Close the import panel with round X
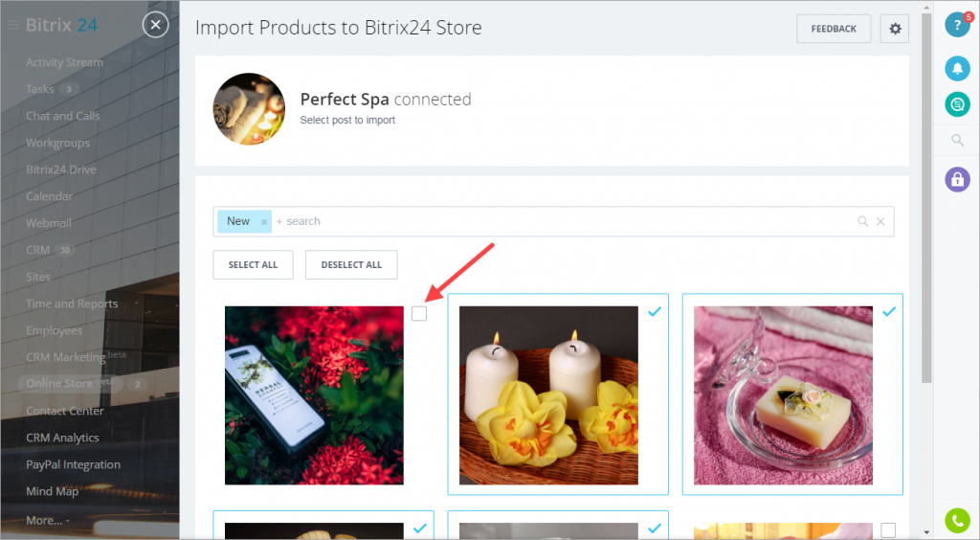The image size is (980, 540). [x=156, y=25]
